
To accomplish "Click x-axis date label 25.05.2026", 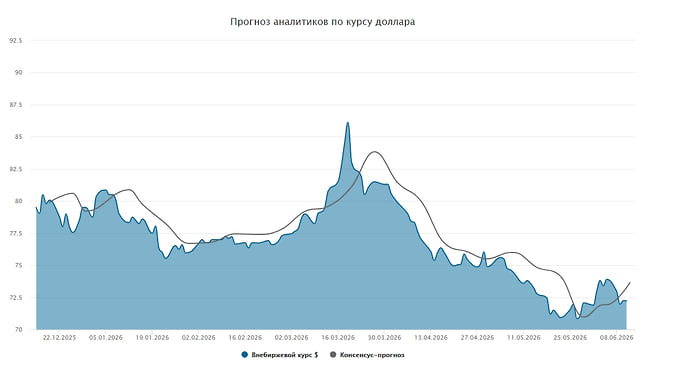I will [x=570, y=337].
